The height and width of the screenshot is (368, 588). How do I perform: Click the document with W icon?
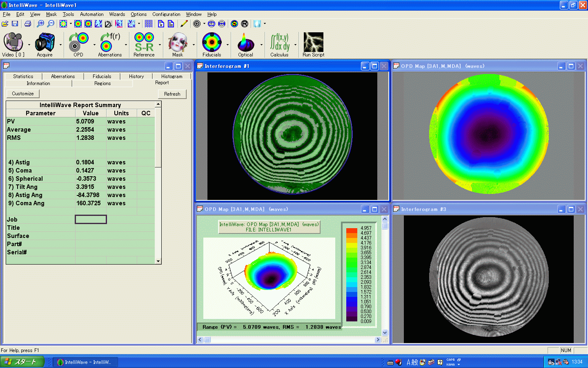point(161,24)
